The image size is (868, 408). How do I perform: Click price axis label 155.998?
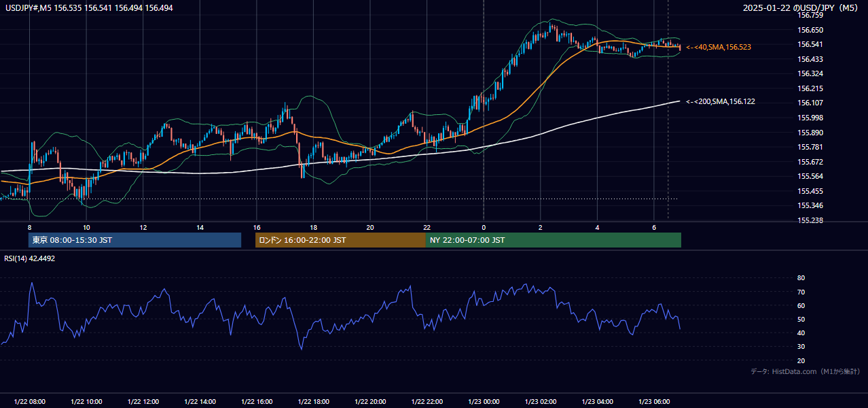tap(810, 118)
